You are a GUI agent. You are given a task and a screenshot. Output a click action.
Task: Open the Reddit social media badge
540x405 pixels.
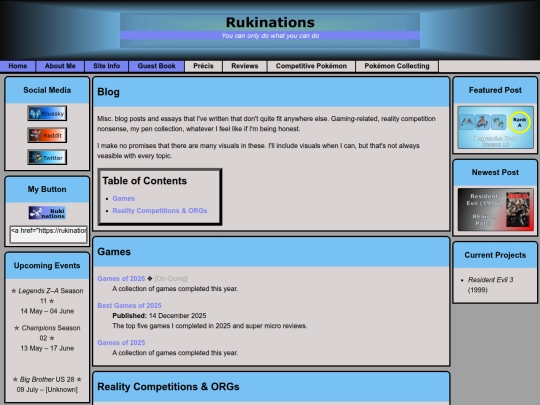(47, 135)
